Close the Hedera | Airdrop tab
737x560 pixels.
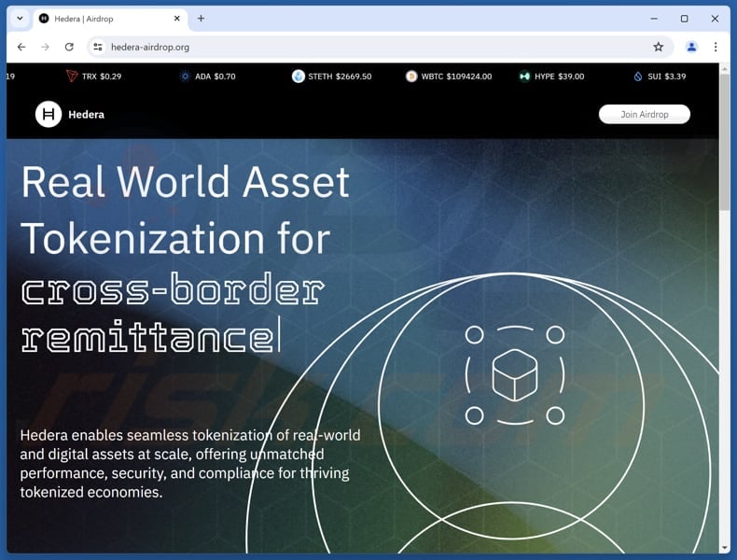(176, 19)
